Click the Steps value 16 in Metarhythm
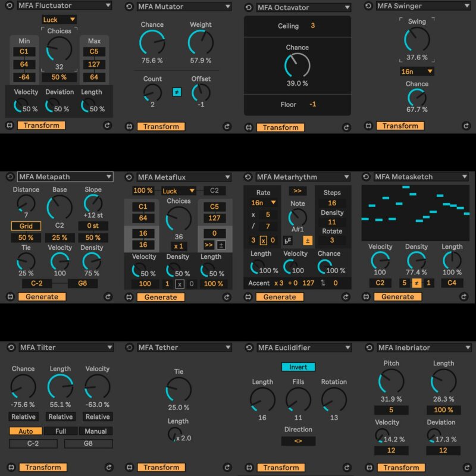 coord(332,203)
